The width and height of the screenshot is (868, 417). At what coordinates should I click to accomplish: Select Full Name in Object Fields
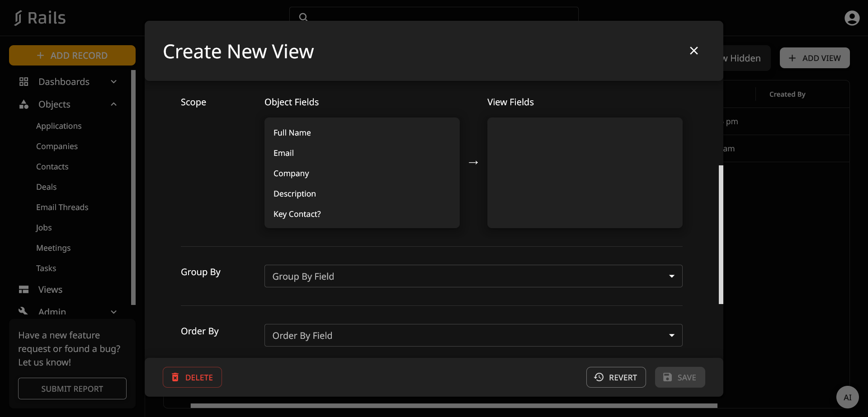point(292,133)
